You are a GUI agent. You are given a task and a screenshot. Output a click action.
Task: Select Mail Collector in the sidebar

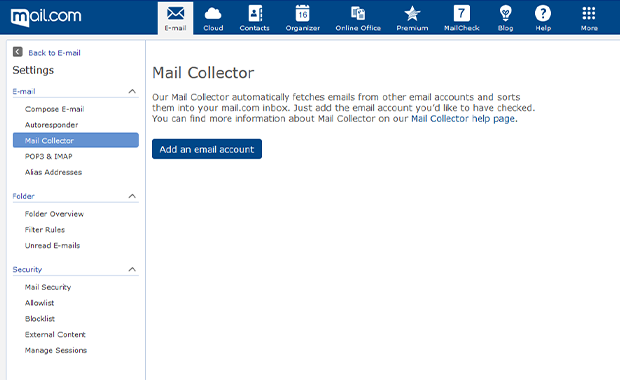[76, 140]
